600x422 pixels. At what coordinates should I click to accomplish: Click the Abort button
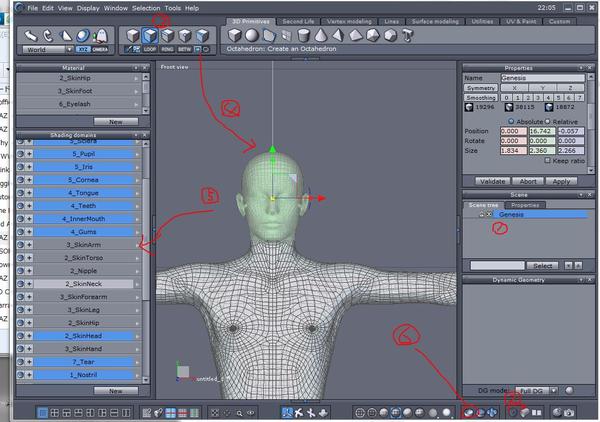point(528,181)
